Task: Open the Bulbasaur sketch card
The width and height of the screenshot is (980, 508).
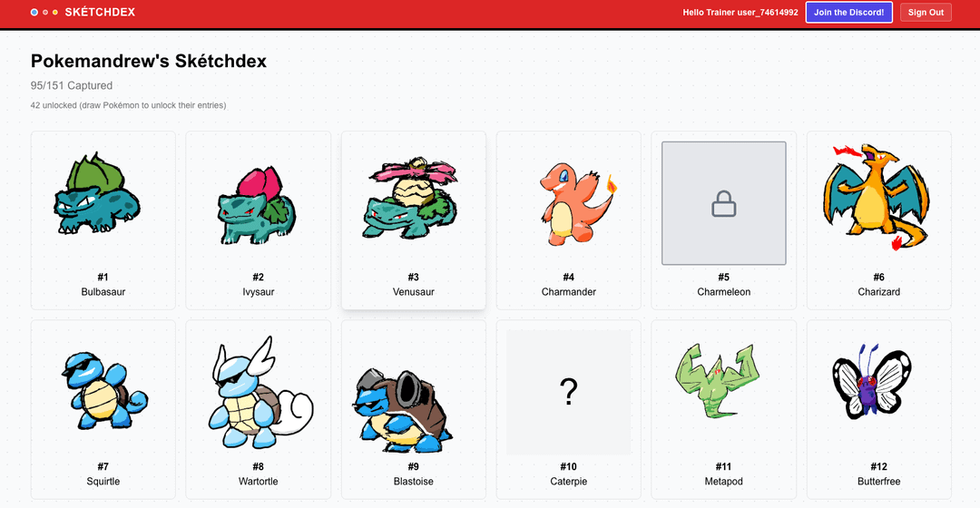Action: pyautogui.click(x=103, y=203)
